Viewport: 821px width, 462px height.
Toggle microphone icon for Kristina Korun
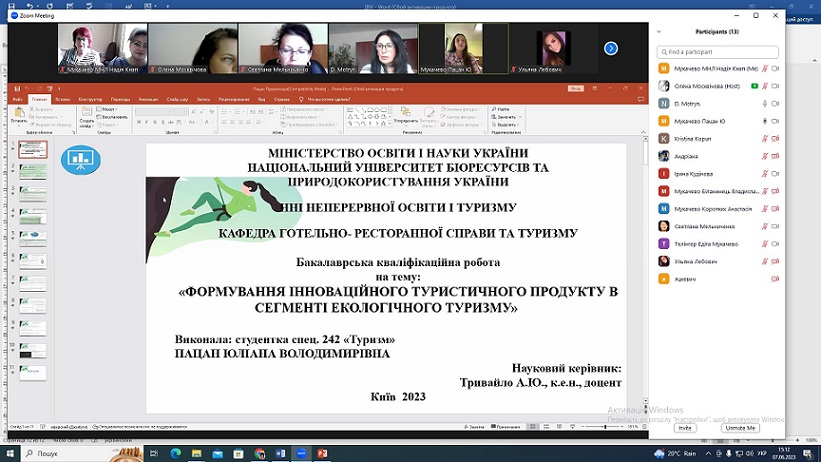coord(764,139)
